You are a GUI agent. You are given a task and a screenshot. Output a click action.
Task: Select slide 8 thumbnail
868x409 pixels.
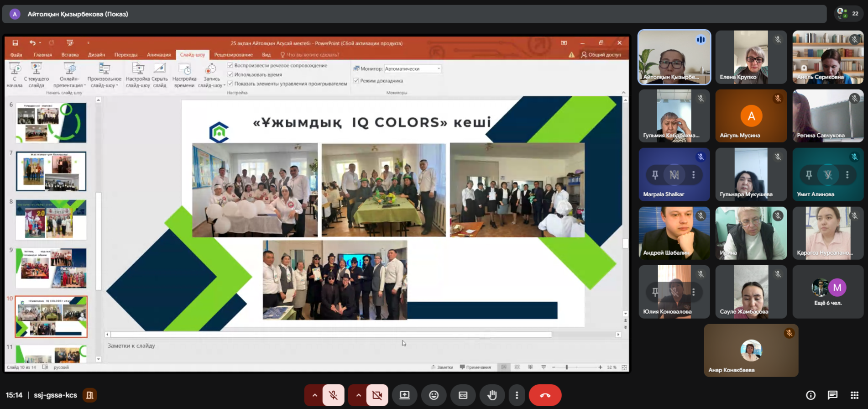tap(51, 220)
